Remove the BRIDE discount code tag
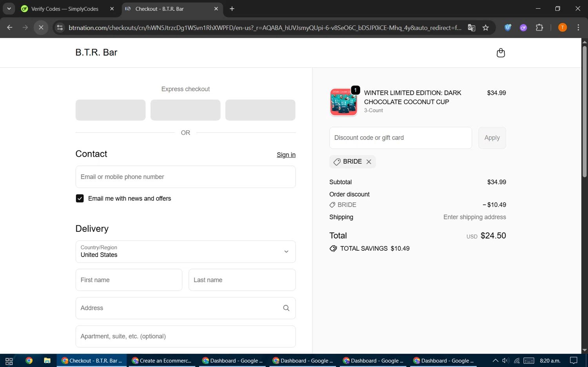The width and height of the screenshot is (588, 367). (x=369, y=162)
